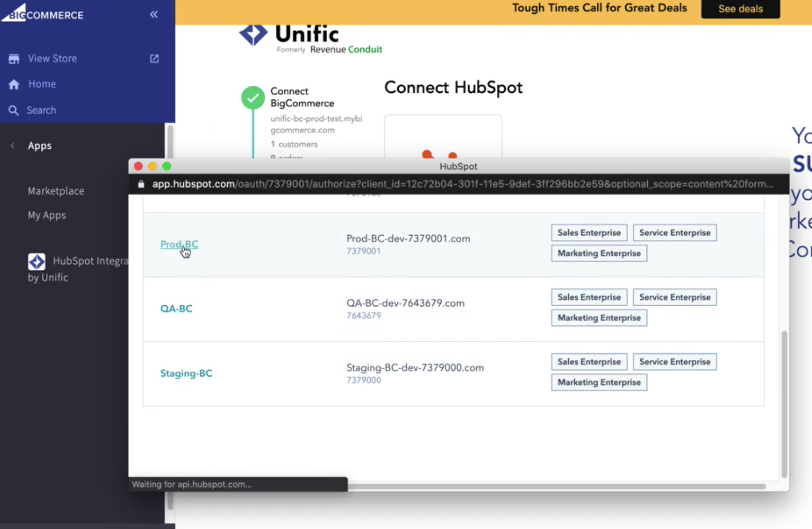
Task: Choose the Staging-BC HubSpot account
Action: coord(186,373)
